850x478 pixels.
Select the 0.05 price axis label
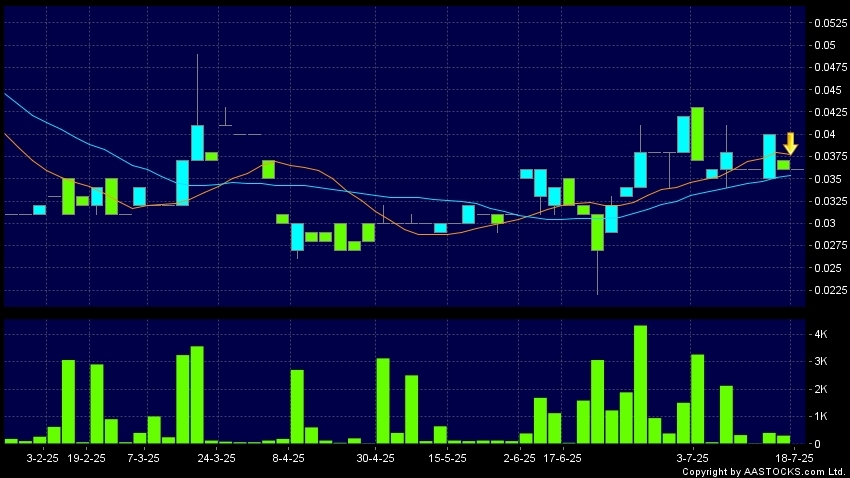click(825, 45)
